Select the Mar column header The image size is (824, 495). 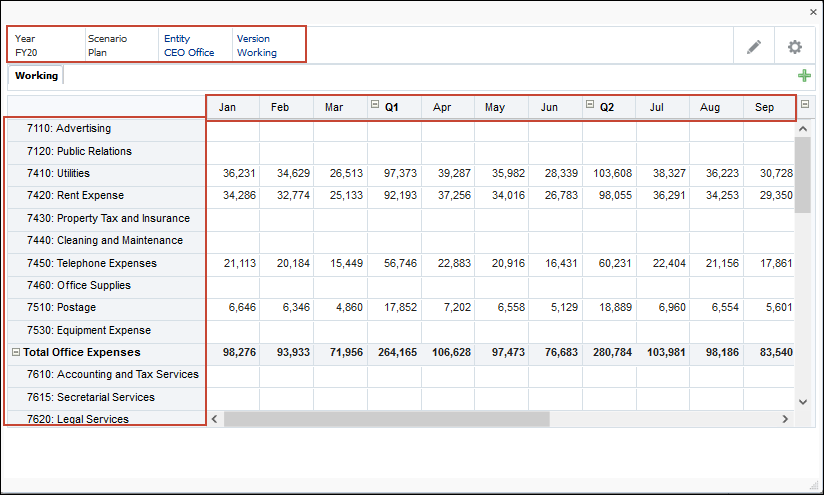tap(340, 108)
